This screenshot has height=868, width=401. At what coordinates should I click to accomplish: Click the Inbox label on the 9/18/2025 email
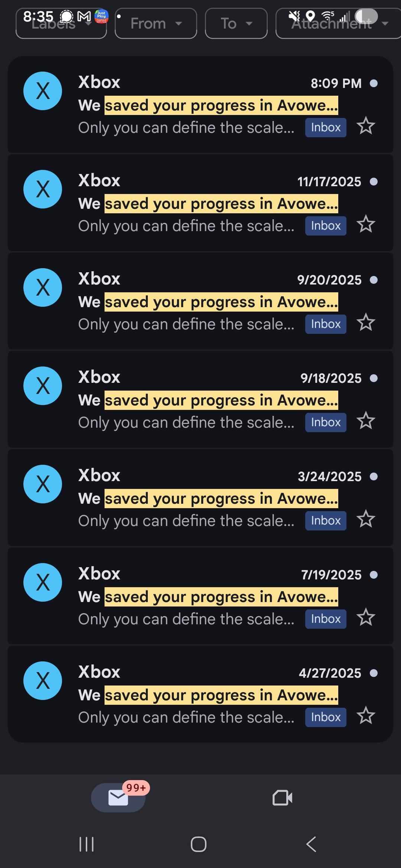pos(326,423)
